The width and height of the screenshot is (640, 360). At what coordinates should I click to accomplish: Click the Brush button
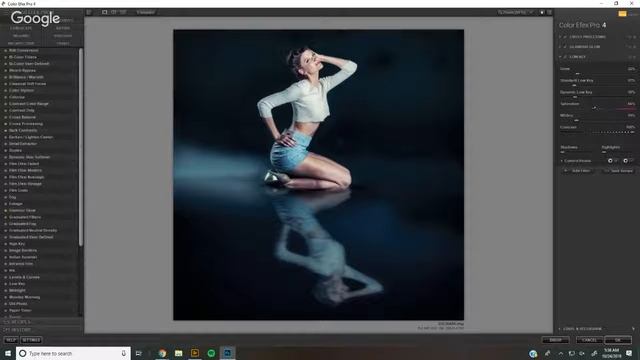(555, 340)
